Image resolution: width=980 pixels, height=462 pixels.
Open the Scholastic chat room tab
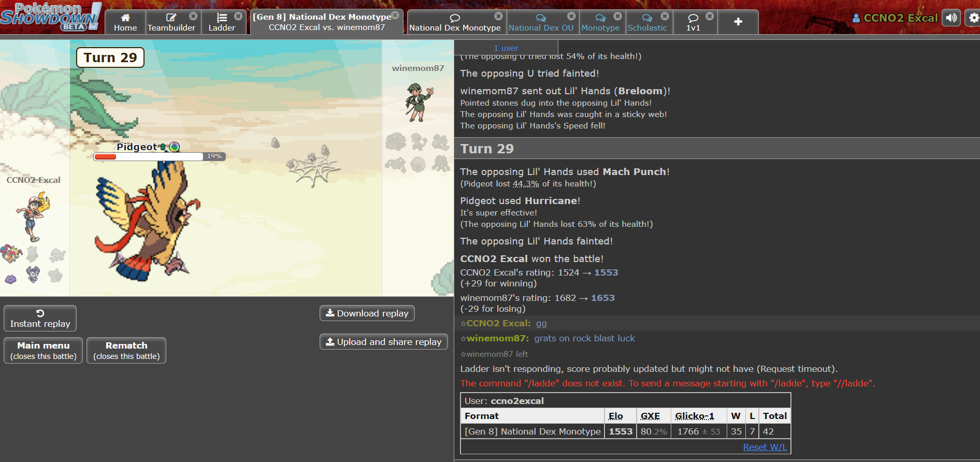pyautogui.click(x=647, y=22)
